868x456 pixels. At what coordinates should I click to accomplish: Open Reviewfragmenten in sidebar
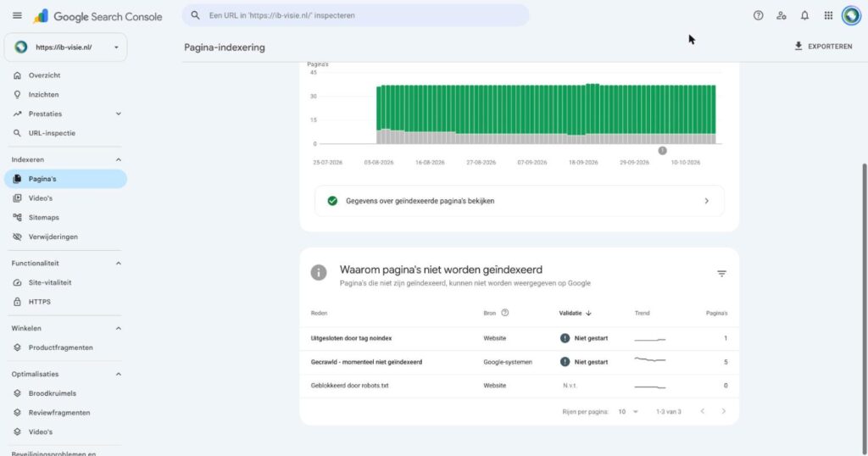pyautogui.click(x=59, y=413)
